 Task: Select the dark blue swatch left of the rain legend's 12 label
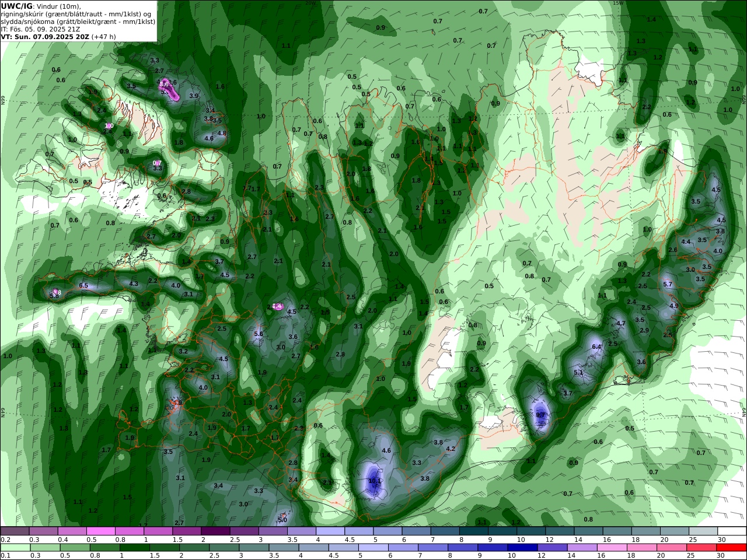coord(522,548)
